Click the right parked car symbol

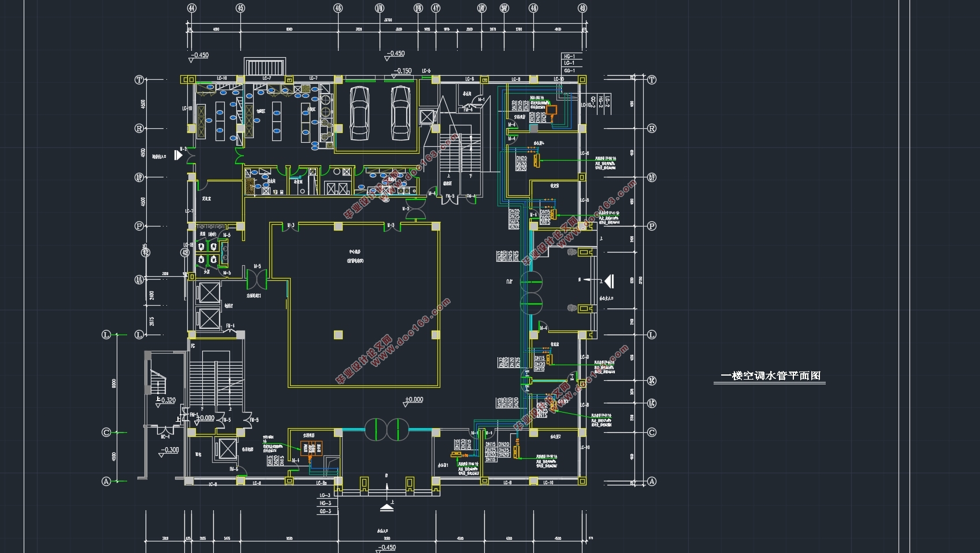400,113
